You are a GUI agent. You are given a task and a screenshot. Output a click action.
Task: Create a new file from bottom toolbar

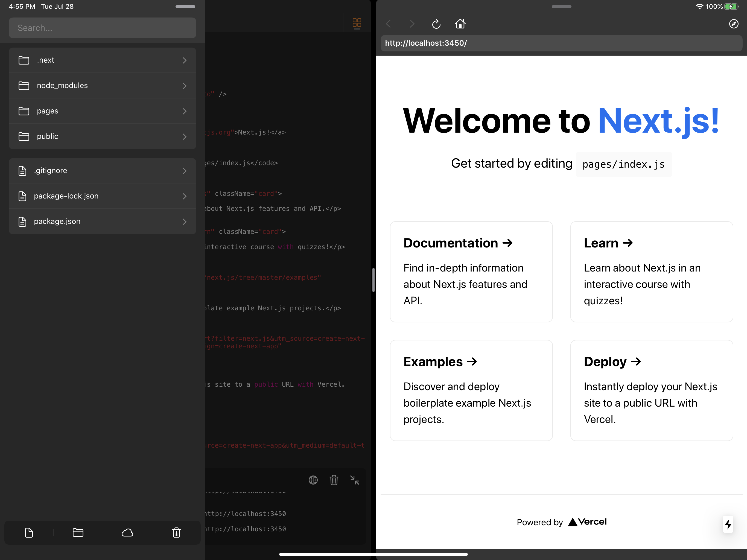click(x=29, y=533)
